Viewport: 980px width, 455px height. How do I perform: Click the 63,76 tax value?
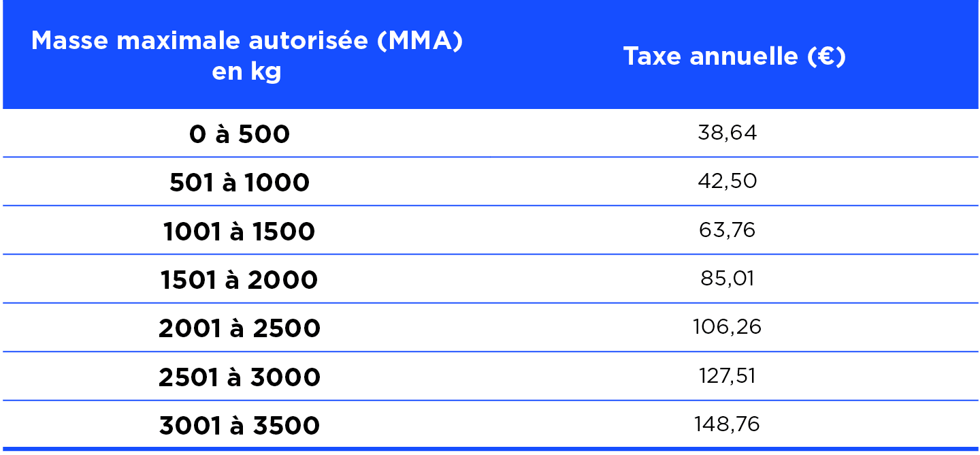click(727, 230)
